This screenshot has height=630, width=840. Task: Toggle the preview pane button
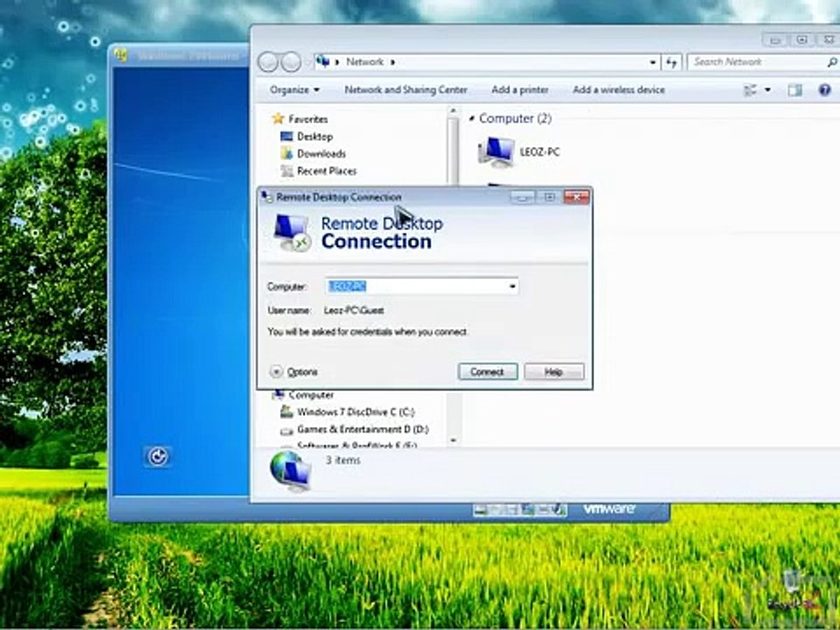coord(795,90)
